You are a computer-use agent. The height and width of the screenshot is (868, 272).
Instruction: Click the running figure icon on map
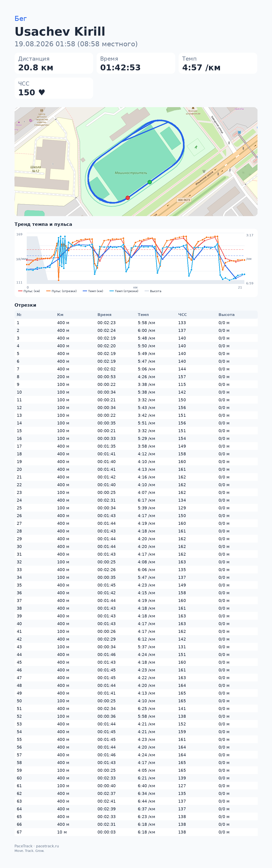[196, 147]
